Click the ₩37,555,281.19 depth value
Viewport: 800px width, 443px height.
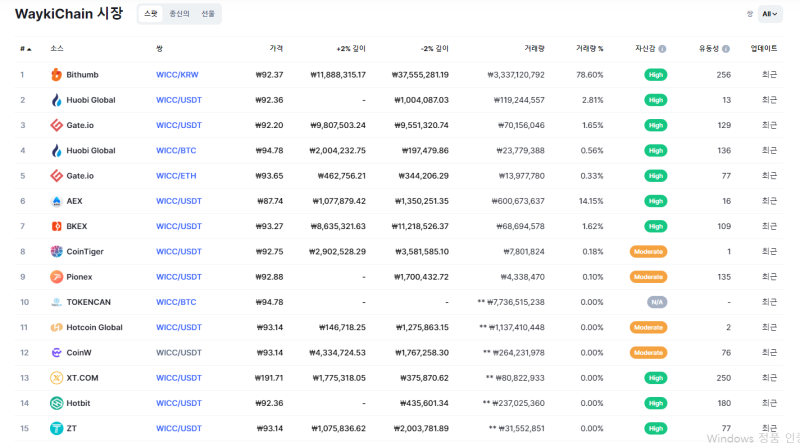click(x=420, y=75)
